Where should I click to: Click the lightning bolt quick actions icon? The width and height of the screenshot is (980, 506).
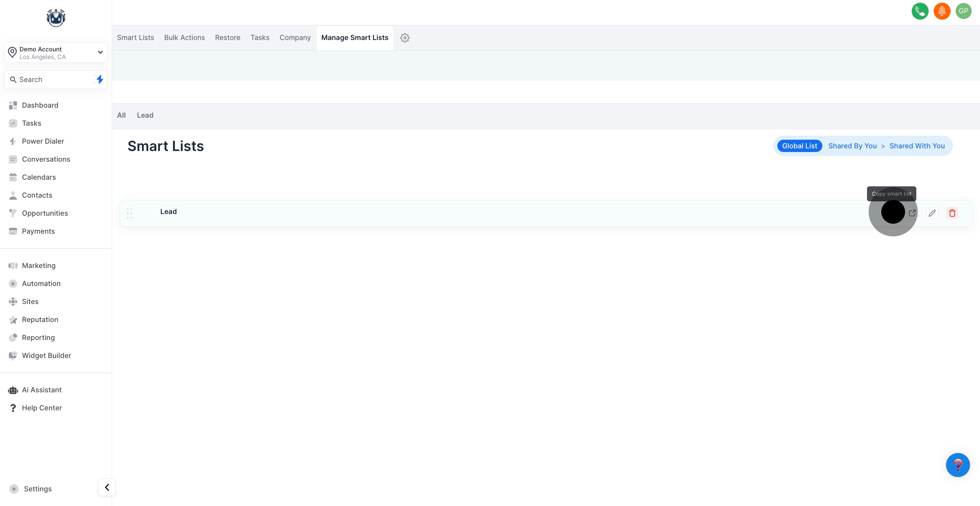(x=99, y=80)
